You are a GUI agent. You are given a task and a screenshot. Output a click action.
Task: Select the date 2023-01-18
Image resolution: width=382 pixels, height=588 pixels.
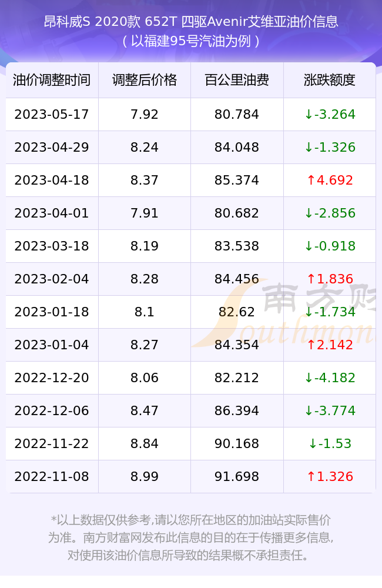point(52,312)
